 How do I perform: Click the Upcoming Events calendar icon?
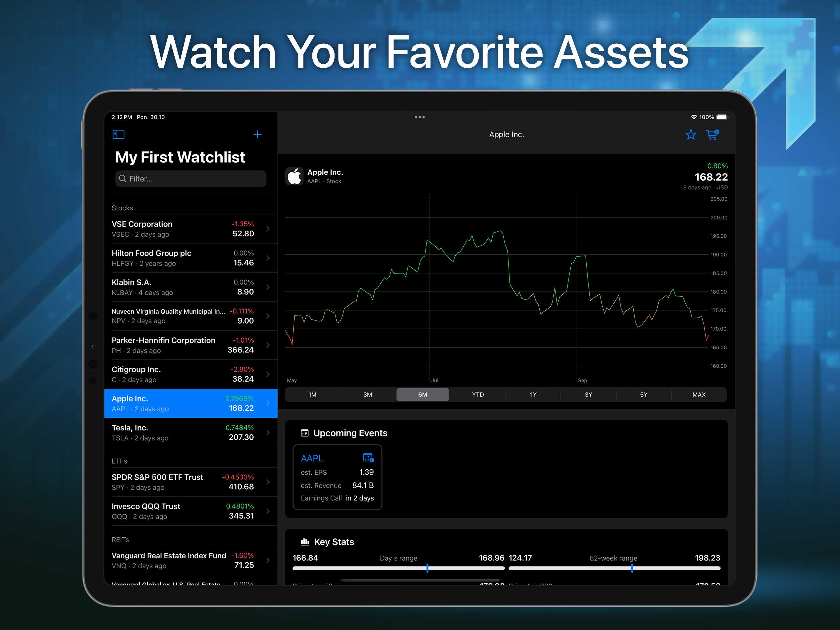305,433
